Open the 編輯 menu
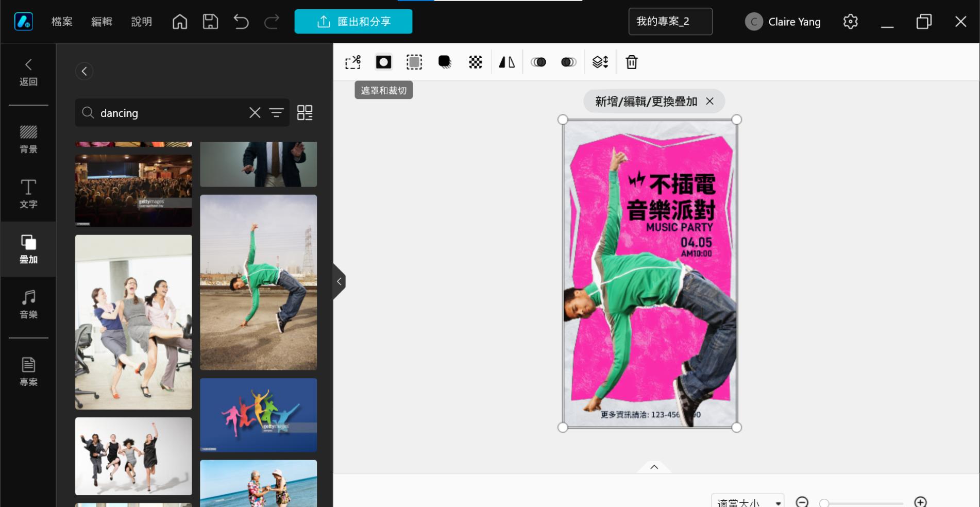This screenshot has width=980, height=507. point(102,22)
